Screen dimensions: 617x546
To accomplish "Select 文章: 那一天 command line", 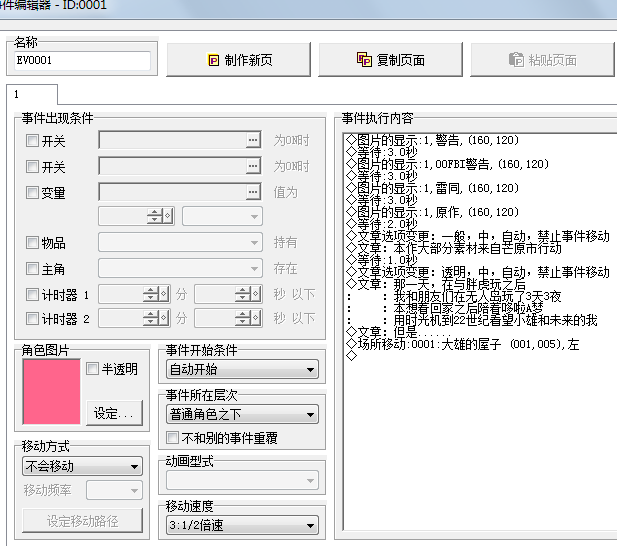I will point(436,284).
